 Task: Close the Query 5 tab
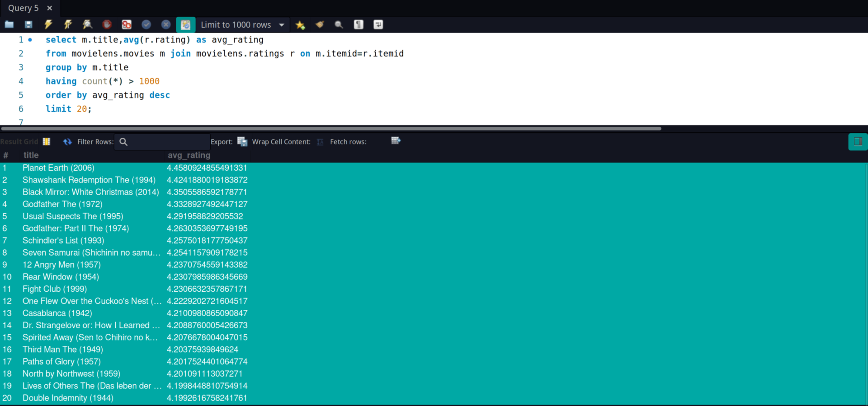pos(50,8)
